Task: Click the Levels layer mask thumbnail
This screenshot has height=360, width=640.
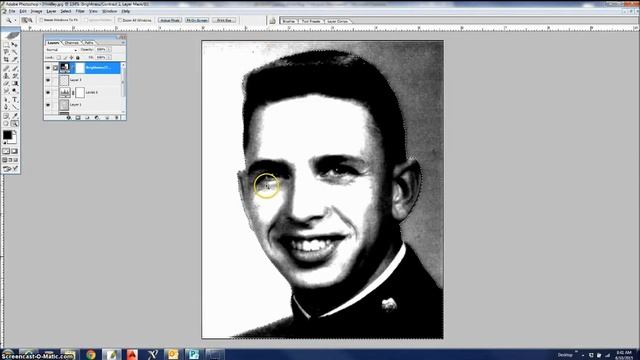Action: [80, 93]
